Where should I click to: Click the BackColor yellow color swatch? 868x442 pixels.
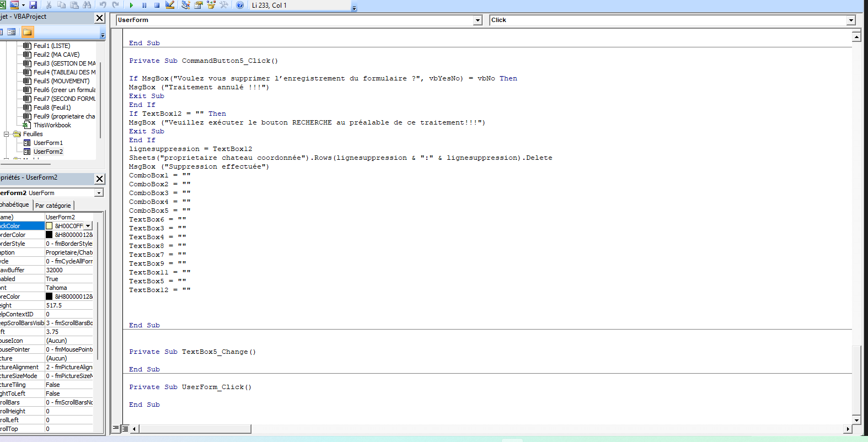[49, 226]
